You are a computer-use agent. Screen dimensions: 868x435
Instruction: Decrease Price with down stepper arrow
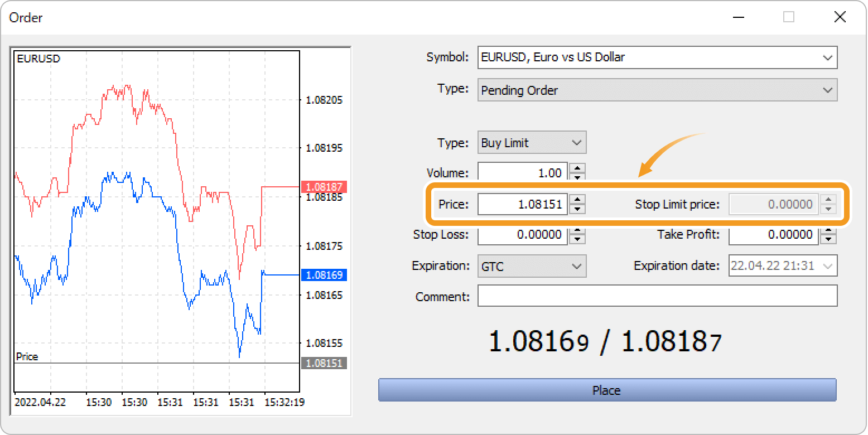[578, 209]
